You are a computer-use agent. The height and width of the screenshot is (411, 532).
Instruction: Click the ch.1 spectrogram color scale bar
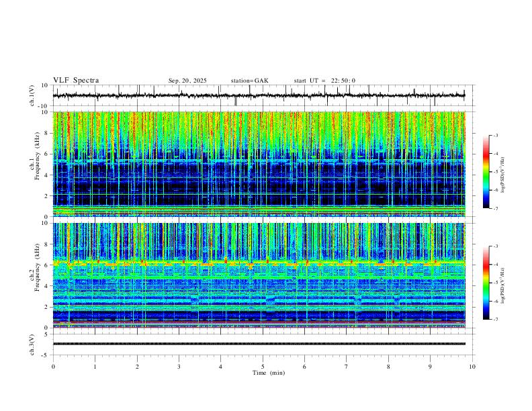click(486, 172)
